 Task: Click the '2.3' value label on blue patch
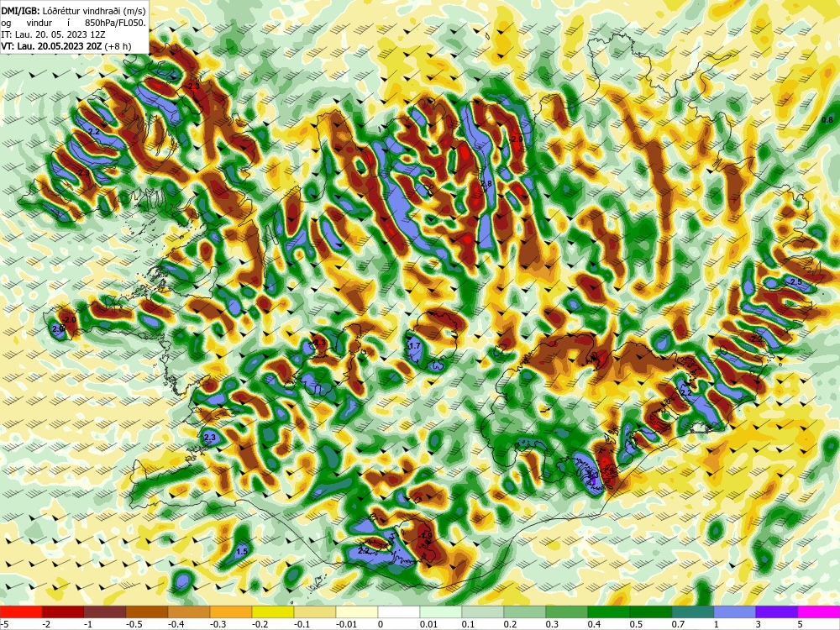click(x=210, y=438)
